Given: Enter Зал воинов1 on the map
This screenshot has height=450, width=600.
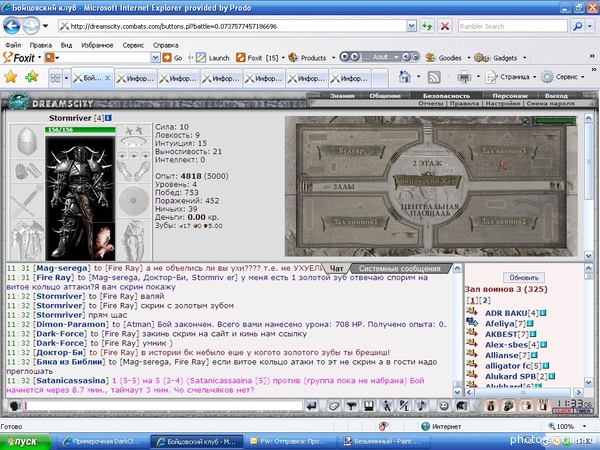Looking at the screenshot, I should [x=355, y=222].
